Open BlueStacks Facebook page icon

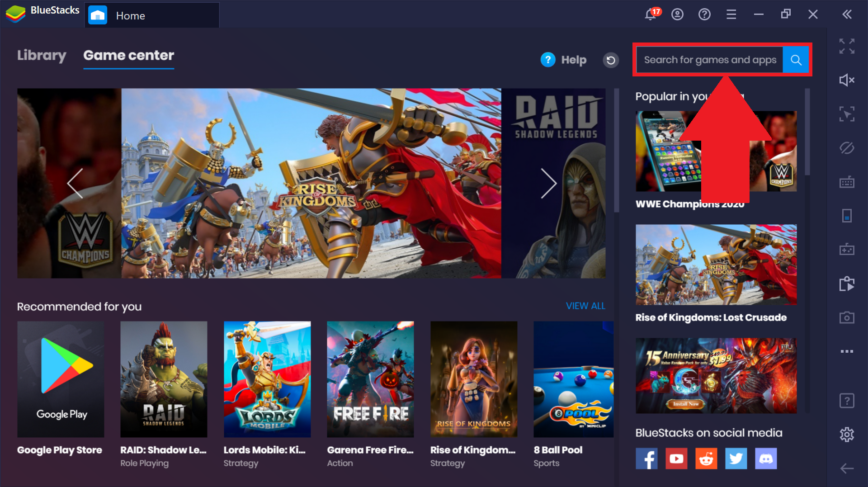coord(646,459)
